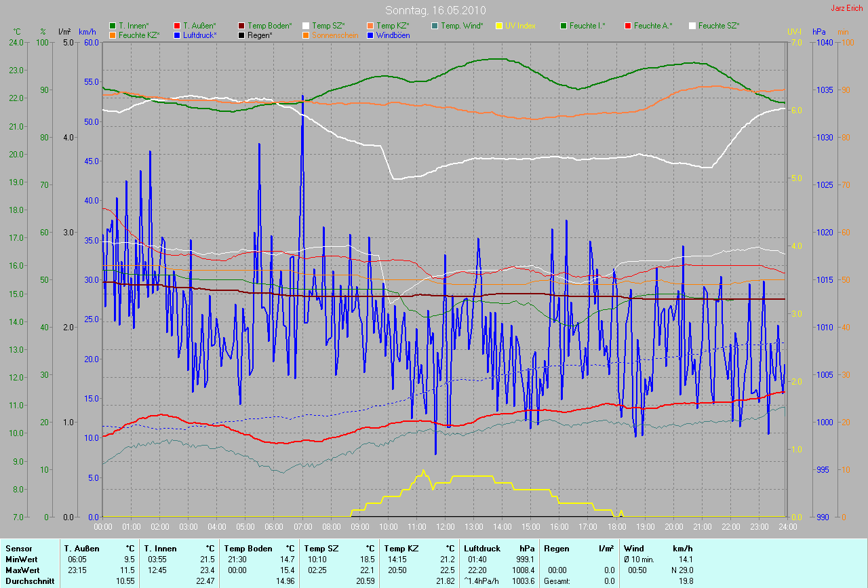Select the MinWert row label
Image resolution: width=868 pixels, height=588 pixels.
(x=22, y=560)
